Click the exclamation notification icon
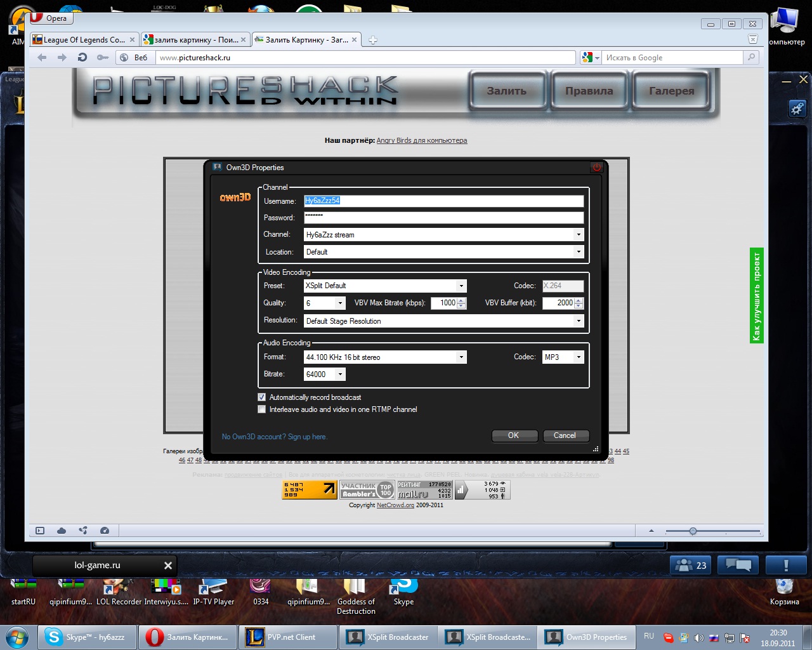This screenshot has width=812, height=650. 786,565
